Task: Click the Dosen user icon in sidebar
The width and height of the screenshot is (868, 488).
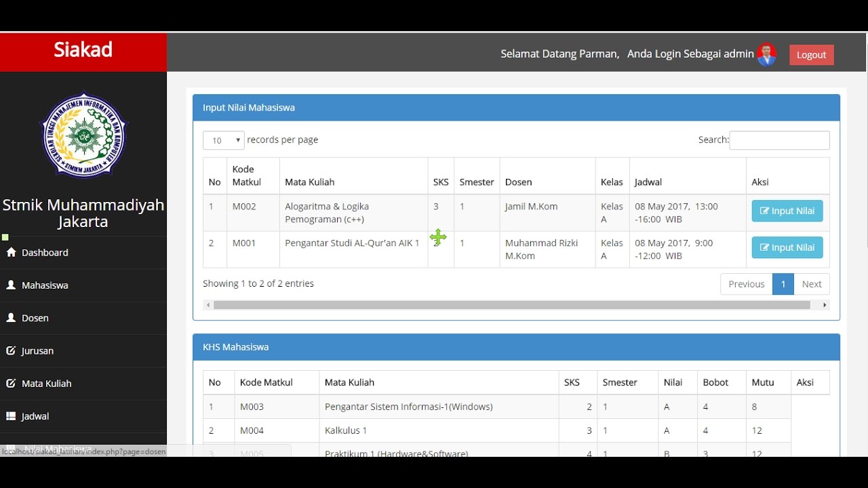Action: [x=11, y=318]
